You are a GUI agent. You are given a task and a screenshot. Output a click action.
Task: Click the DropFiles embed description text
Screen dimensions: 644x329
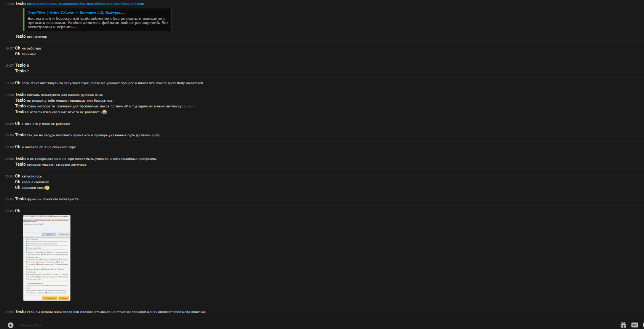pyautogui.click(x=98, y=23)
